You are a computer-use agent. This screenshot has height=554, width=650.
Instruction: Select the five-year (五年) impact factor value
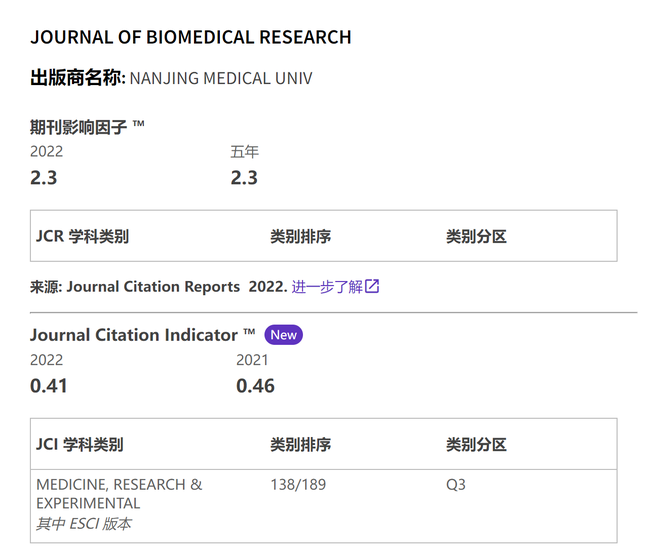point(244,178)
